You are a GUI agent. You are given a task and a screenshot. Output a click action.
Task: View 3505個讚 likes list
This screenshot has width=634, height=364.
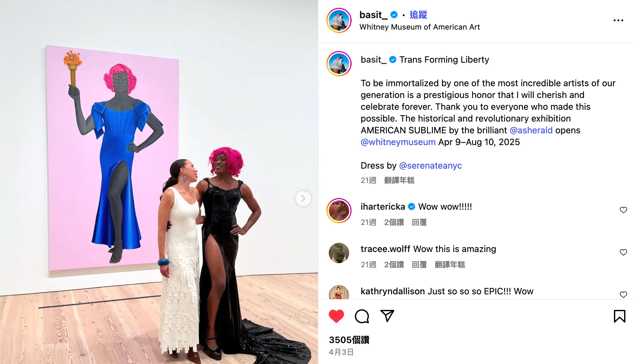point(349,340)
